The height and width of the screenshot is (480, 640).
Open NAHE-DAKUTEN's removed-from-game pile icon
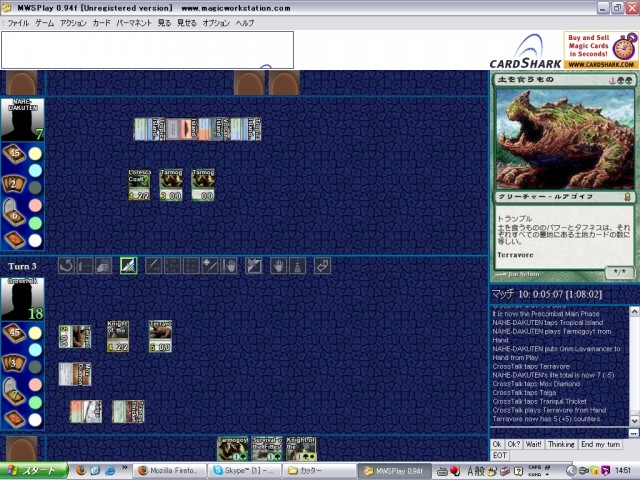tap(15, 240)
